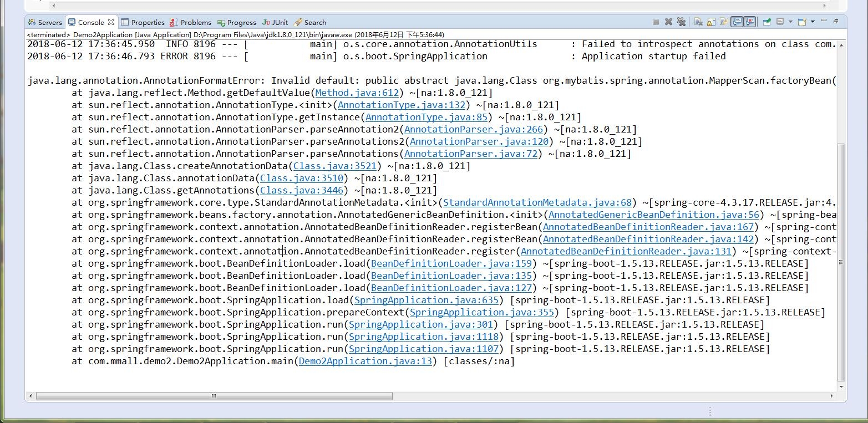Image resolution: width=868 pixels, height=423 pixels.
Task: Remove the terminated launch with single X icon
Action: (668, 22)
